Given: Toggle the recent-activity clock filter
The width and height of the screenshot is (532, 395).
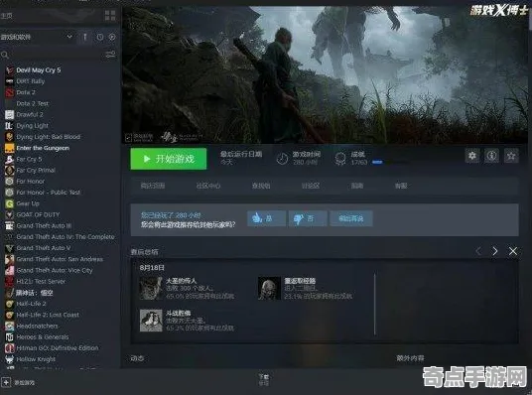Looking at the screenshot, I should [100, 37].
